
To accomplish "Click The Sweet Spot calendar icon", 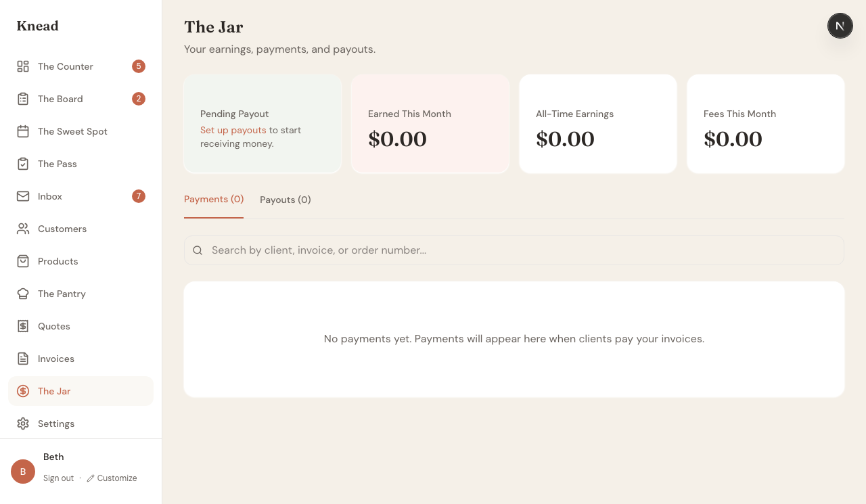I will (x=22, y=131).
